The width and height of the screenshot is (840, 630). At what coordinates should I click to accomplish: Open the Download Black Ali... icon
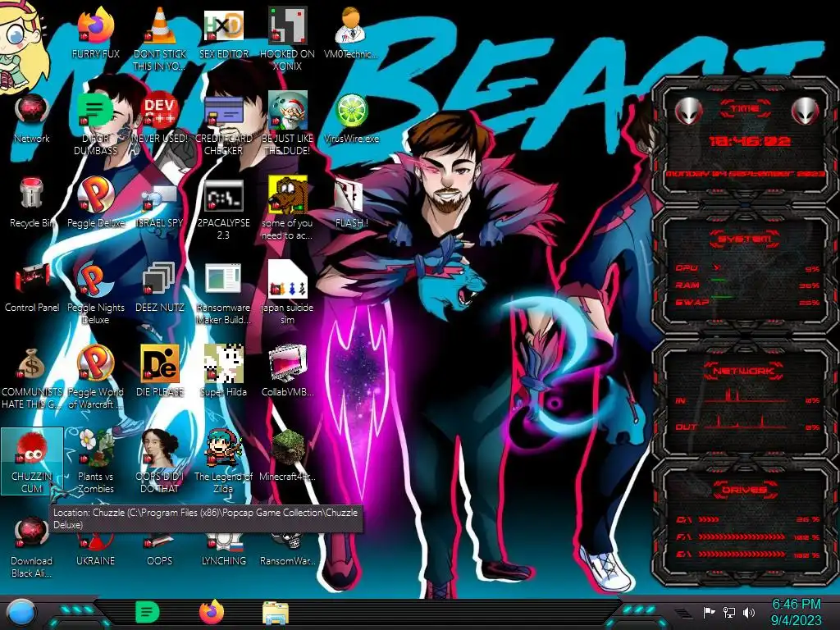click(x=32, y=546)
